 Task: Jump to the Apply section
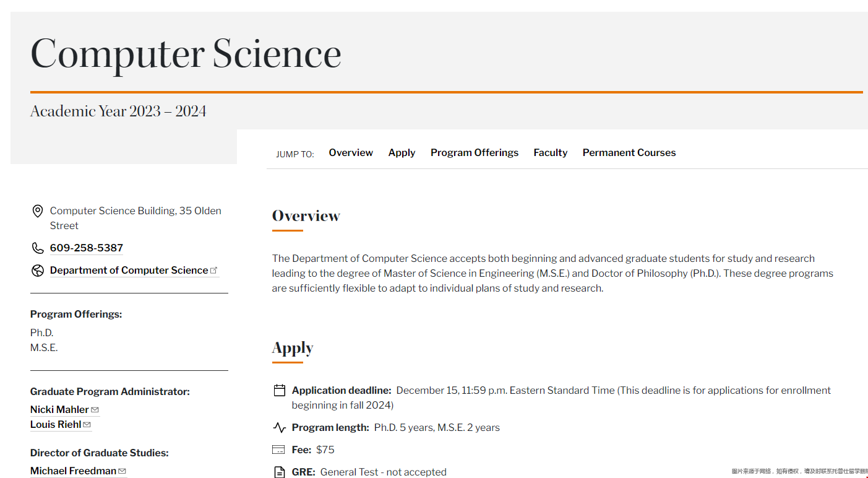[402, 152]
